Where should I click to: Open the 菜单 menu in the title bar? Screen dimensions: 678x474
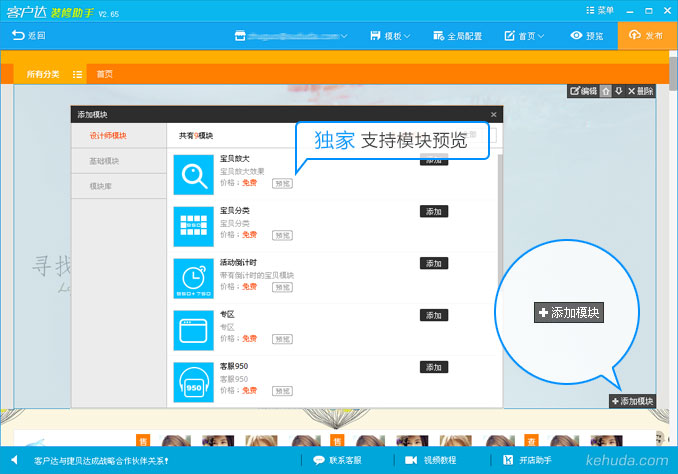click(x=601, y=9)
